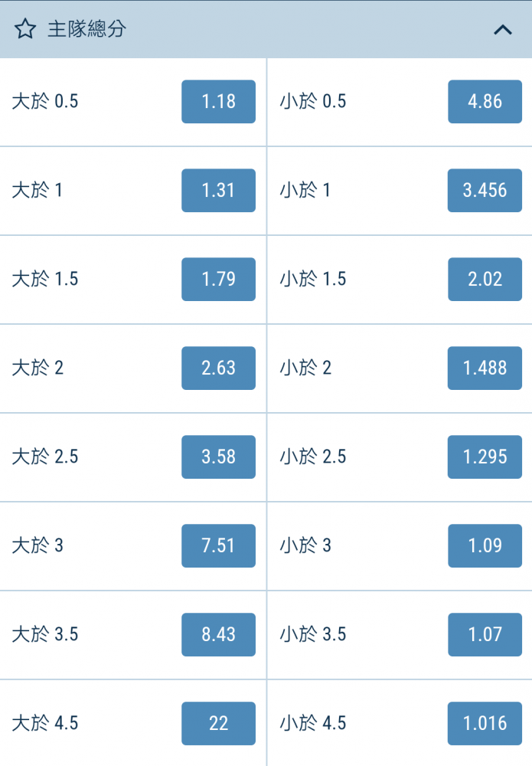Click odds 22 for 大於 4.5

218,724
